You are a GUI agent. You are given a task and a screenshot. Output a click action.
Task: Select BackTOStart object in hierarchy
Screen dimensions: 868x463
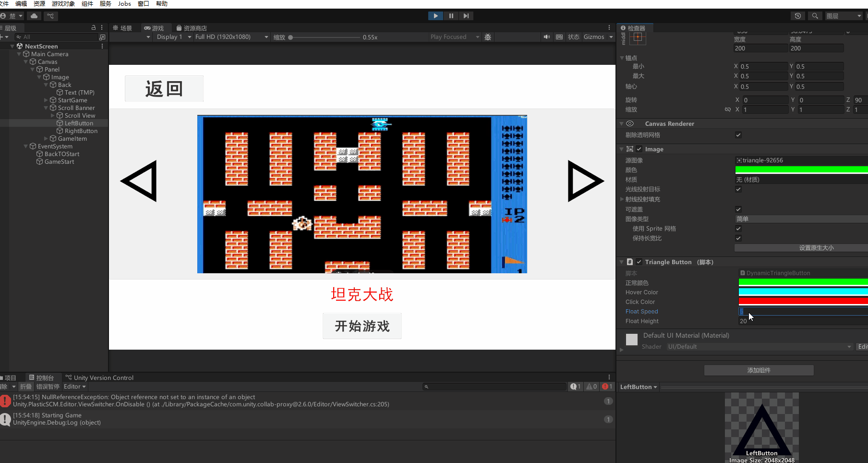click(62, 154)
